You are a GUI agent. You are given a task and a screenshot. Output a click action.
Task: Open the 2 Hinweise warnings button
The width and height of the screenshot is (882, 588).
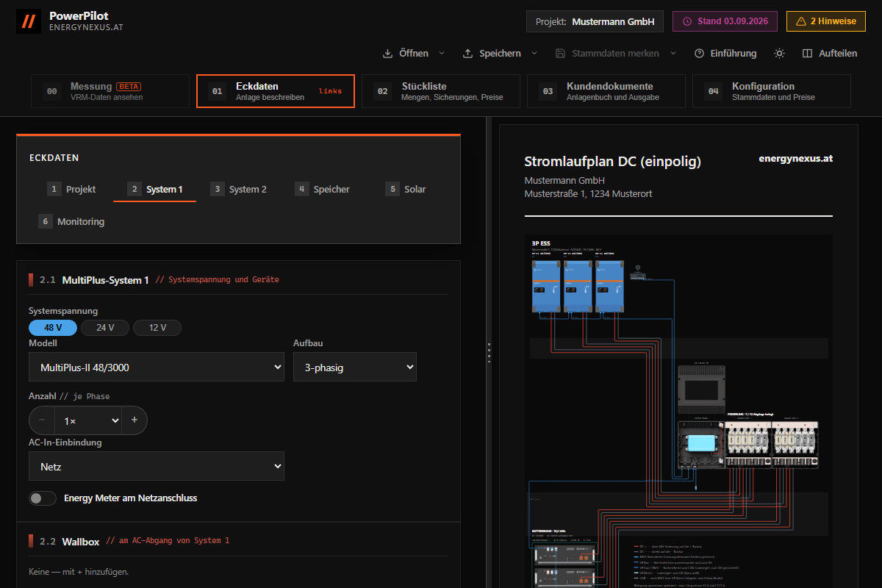click(826, 21)
